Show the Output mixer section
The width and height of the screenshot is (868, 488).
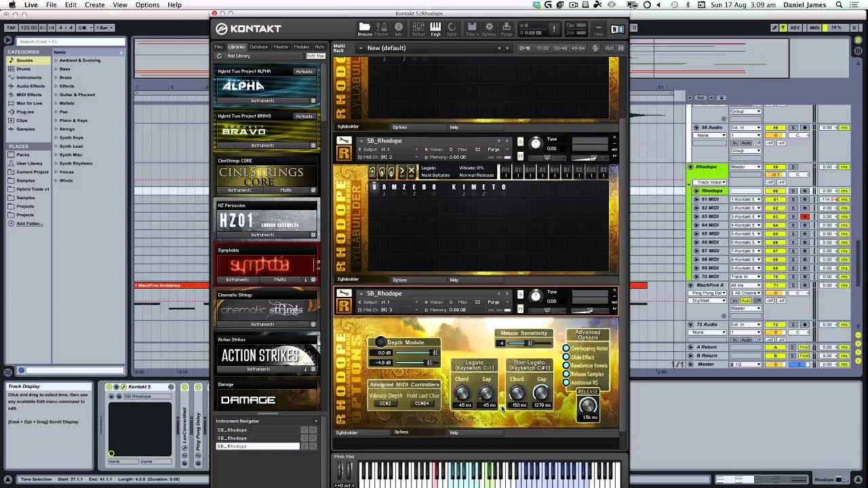coord(418,29)
